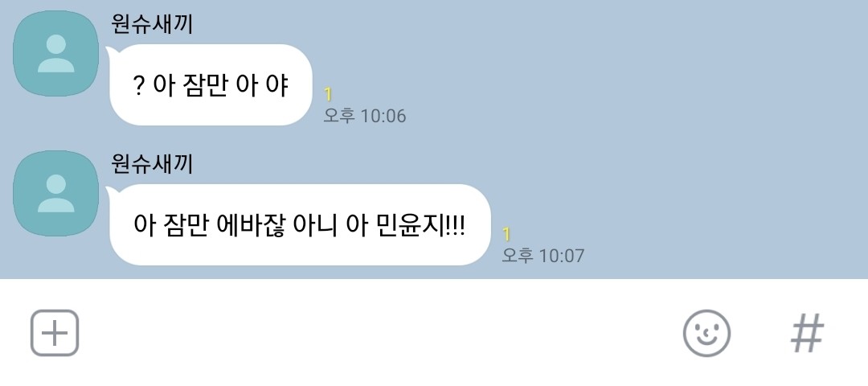View profile avatar beside the 10:07 message

pyautogui.click(x=56, y=193)
